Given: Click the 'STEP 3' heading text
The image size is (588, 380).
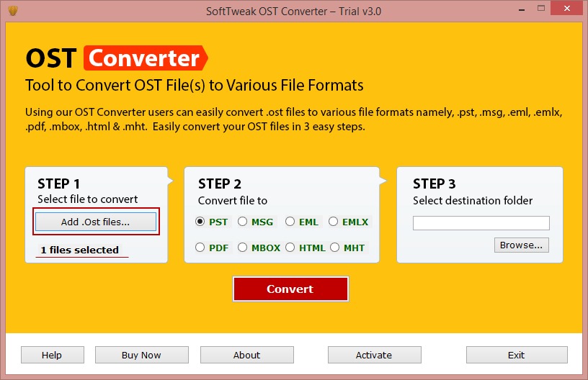Looking at the screenshot, I should [435, 184].
